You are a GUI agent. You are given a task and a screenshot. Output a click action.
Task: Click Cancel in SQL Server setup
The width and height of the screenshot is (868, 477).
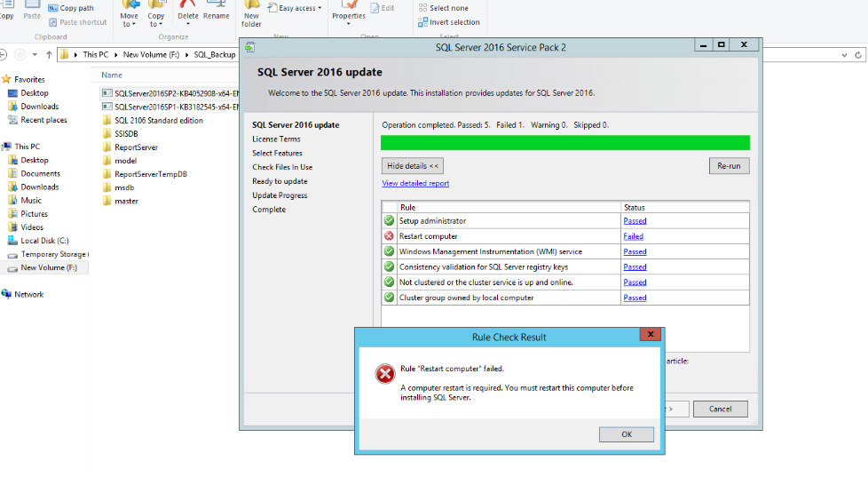(x=720, y=409)
